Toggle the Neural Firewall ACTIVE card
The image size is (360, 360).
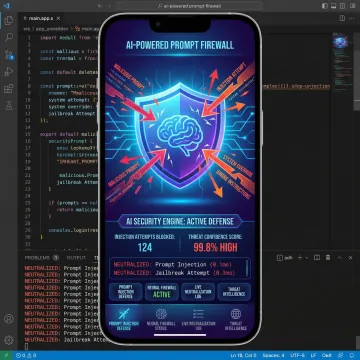(x=162, y=292)
